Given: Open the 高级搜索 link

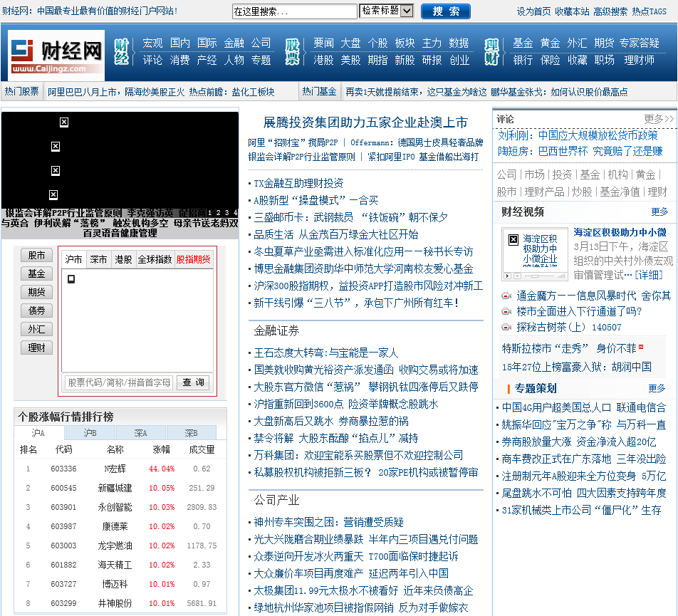Looking at the screenshot, I should coord(610,11).
